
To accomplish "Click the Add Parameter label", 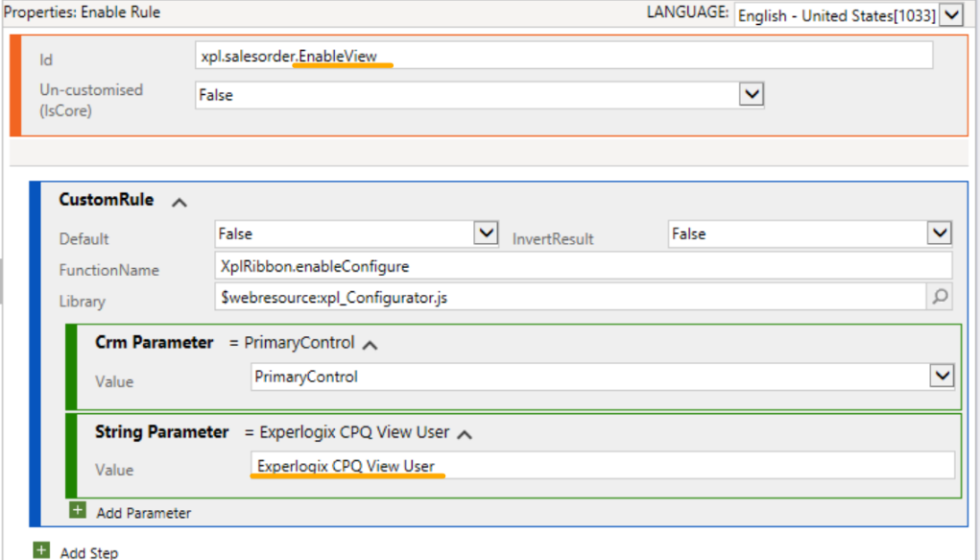I will [144, 513].
